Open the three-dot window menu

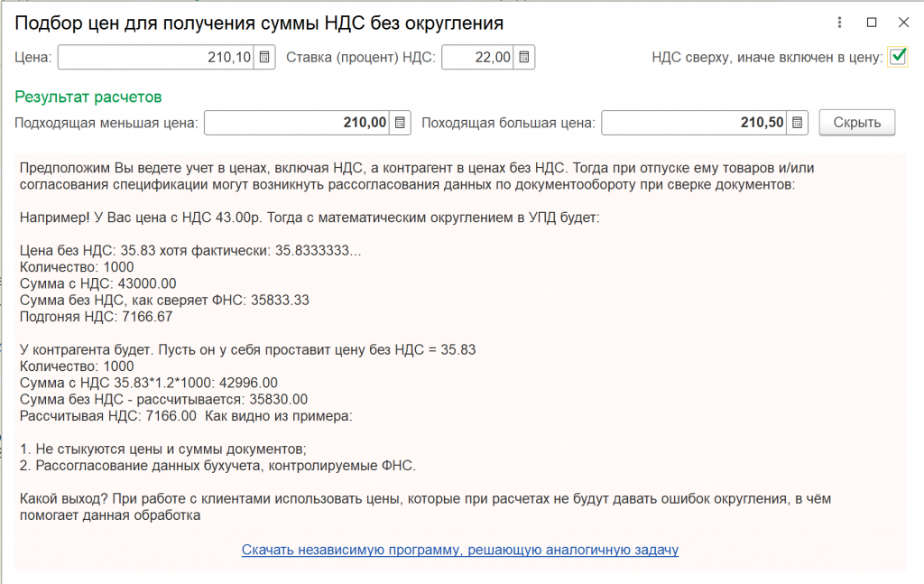(840, 22)
